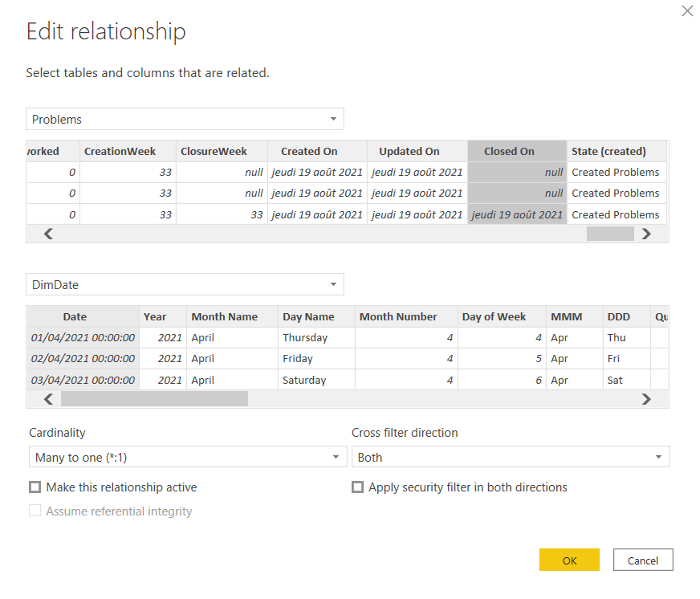The height and width of the screenshot is (599, 700).
Task: Click the Friday cell in Day Name
Action: (316, 359)
